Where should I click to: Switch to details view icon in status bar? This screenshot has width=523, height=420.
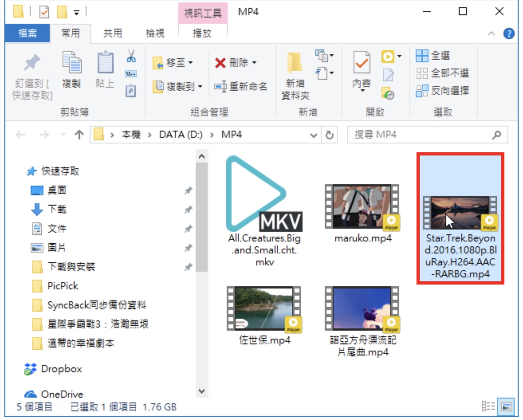(x=488, y=406)
